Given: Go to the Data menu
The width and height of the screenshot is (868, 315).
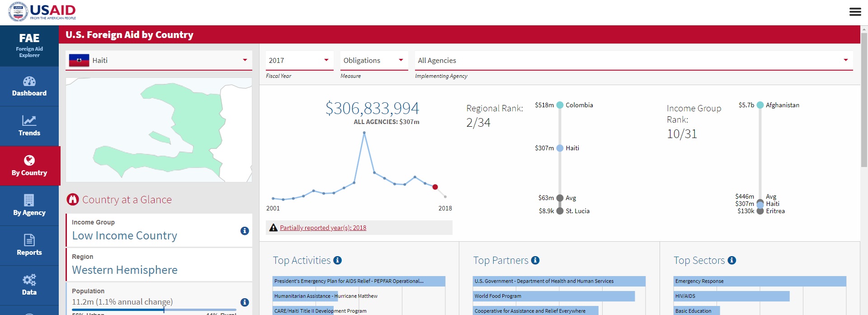Looking at the screenshot, I should tap(29, 286).
